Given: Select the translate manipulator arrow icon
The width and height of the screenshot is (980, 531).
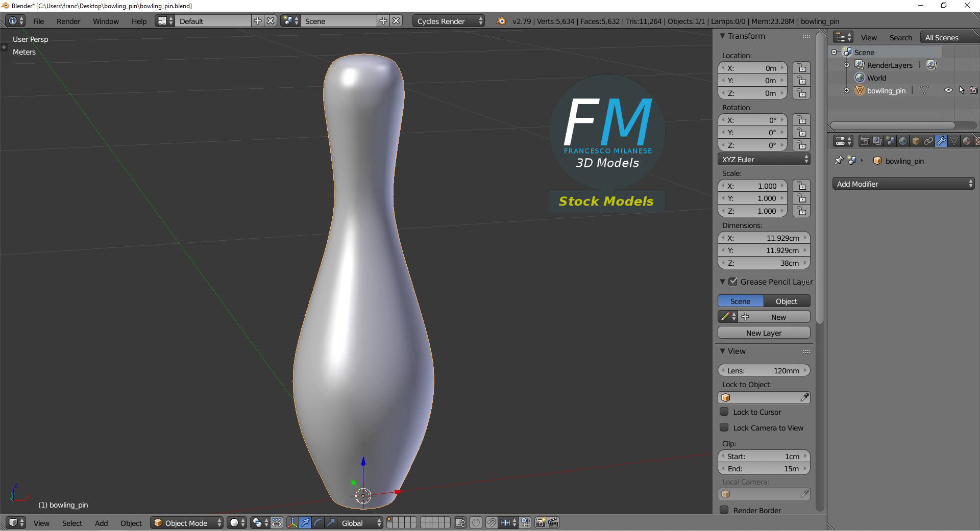Looking at the screenshot, I should (x=305, y=523).
